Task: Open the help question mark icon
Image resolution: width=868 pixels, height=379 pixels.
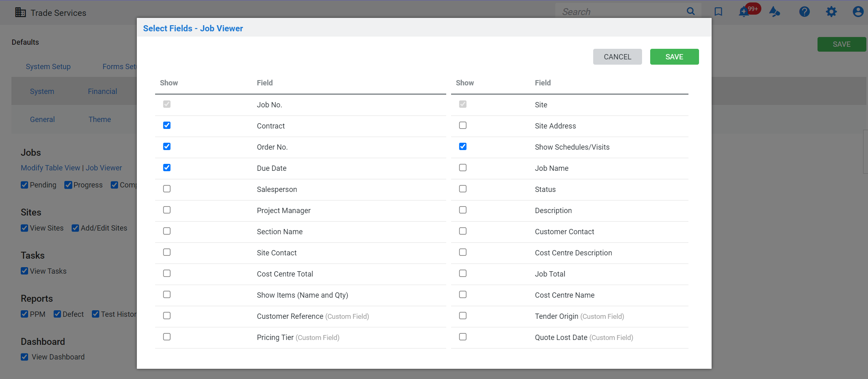Action: (x=804, y=11)
